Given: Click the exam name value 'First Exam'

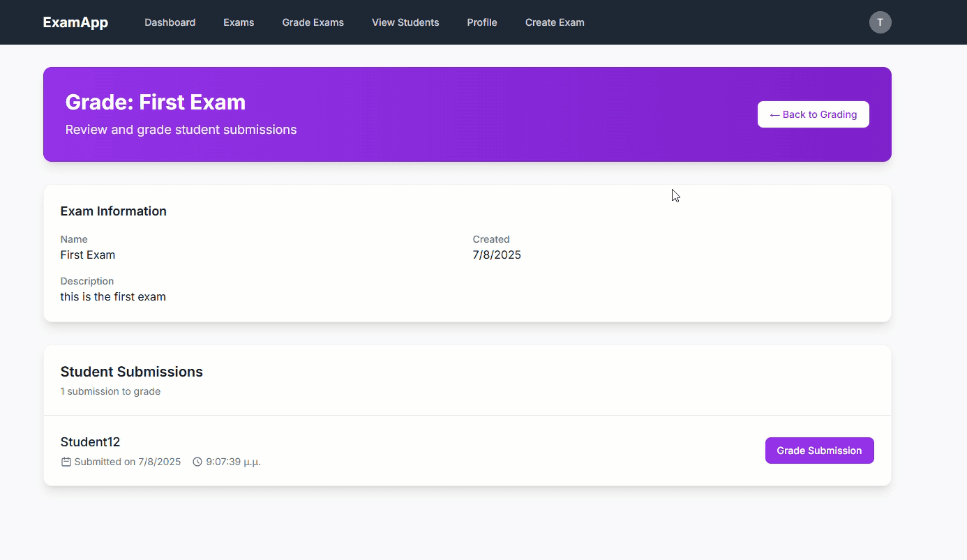Looking at the screenshot, I should [x=88, y=255].
